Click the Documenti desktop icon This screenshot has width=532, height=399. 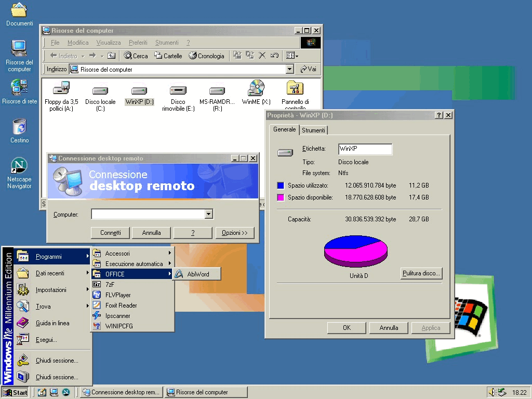19,14
